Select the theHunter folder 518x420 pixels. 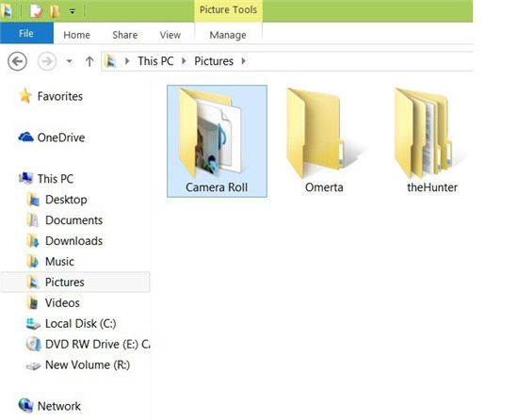431,141
